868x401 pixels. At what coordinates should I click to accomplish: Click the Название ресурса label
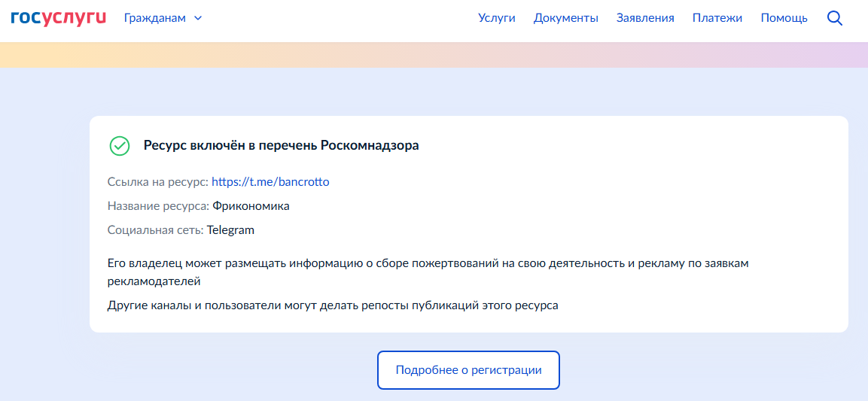pos(158,205)
